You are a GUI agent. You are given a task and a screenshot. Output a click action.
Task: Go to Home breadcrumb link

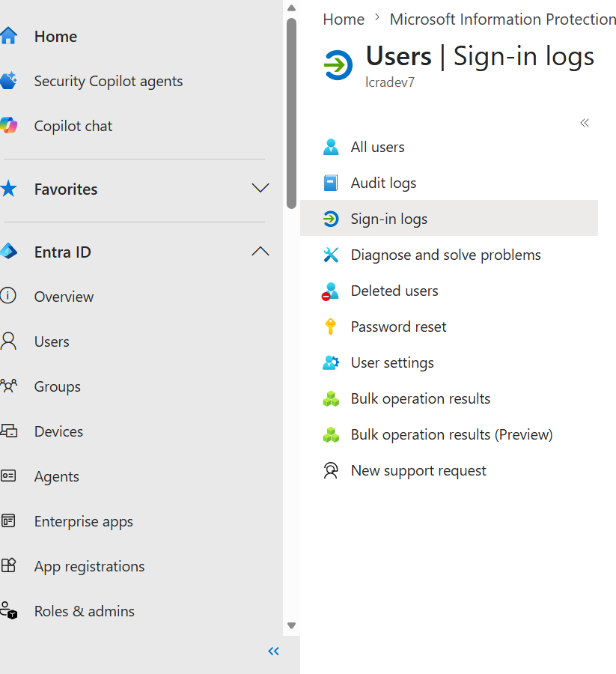(x=344, y=19)
